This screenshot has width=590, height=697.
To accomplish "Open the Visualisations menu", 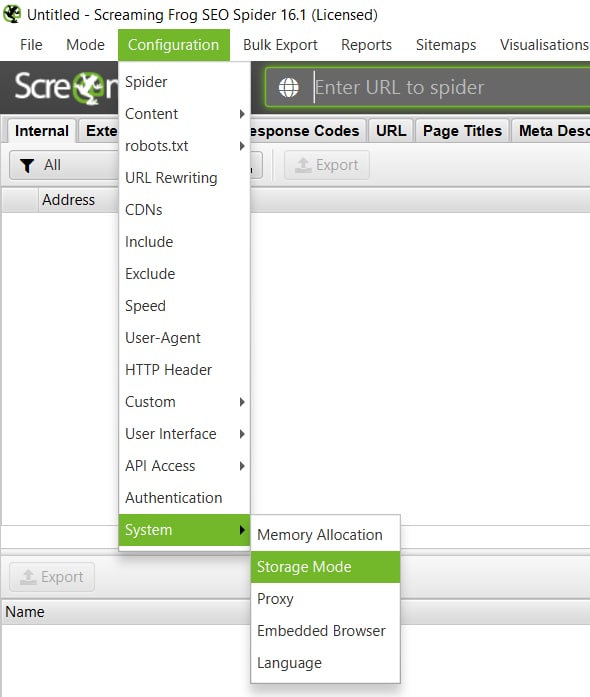I will pyautogui.click(x=544, y=45).
